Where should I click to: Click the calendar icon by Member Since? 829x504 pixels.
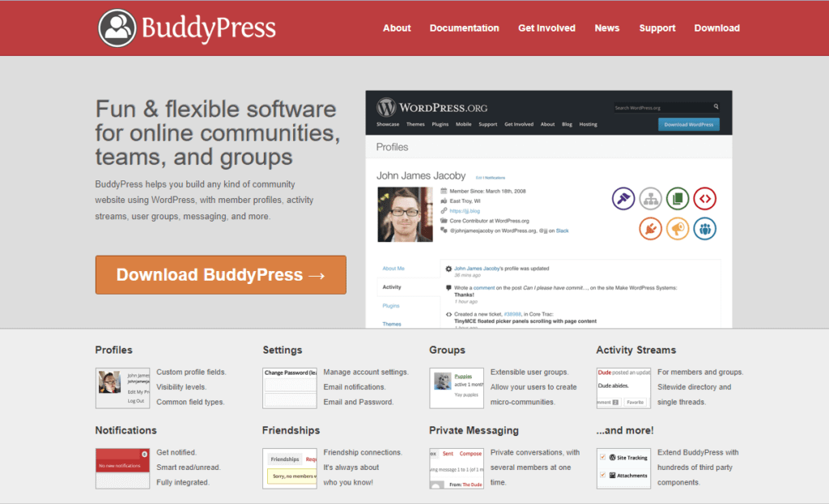tap(444, 191)
